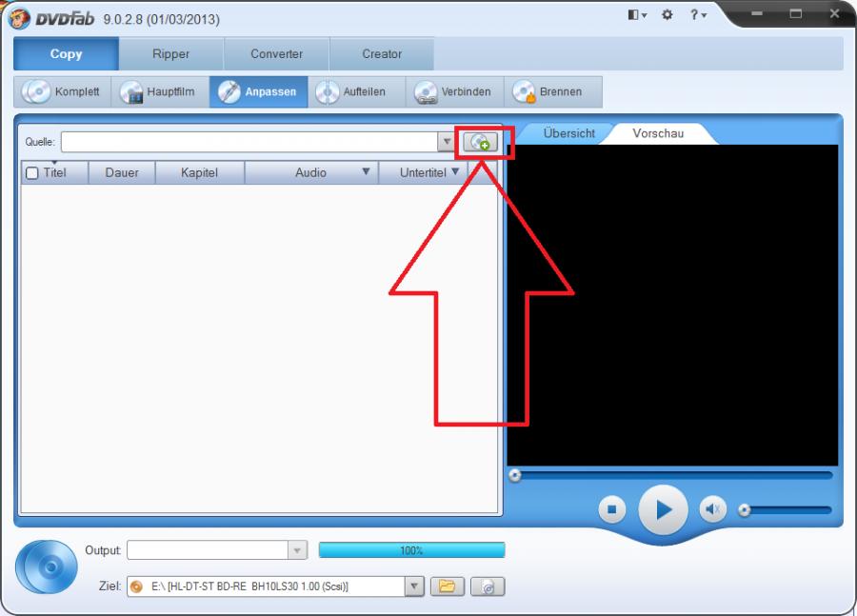Open the Untertitel column dropdown arrow
This screenshot has height=616, width=857.
pyautogui.click(x=455, y=171)
